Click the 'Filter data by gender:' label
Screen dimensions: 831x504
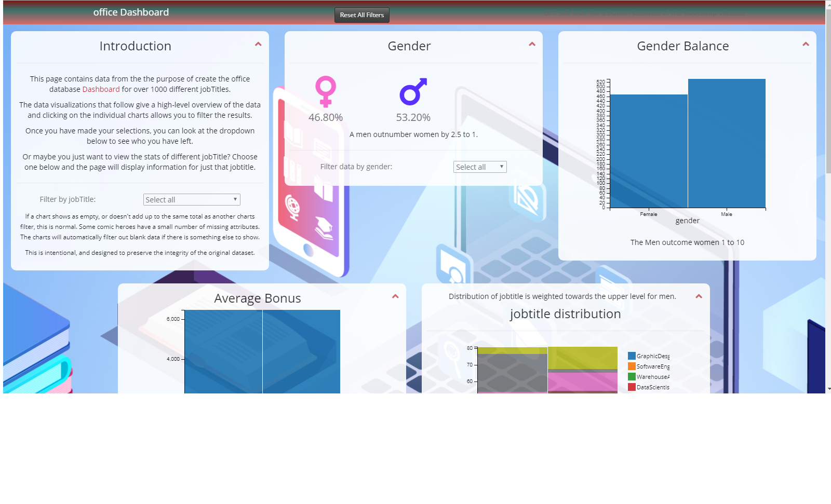356,167
